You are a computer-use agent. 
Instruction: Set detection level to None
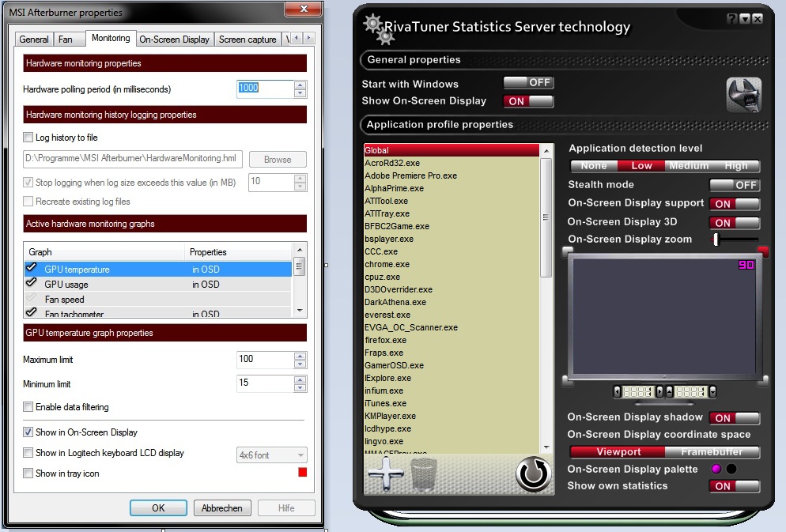pos(594,166)
